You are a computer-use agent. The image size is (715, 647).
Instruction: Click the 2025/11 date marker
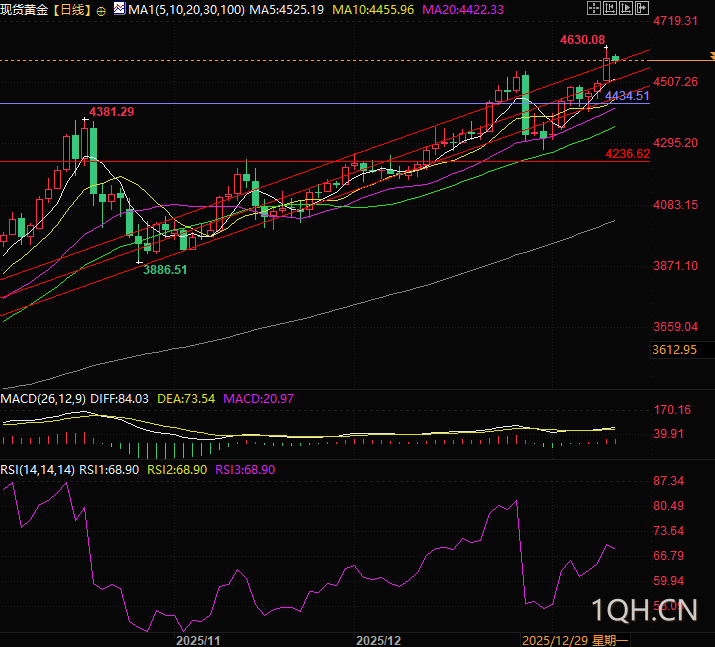[198, 641]
